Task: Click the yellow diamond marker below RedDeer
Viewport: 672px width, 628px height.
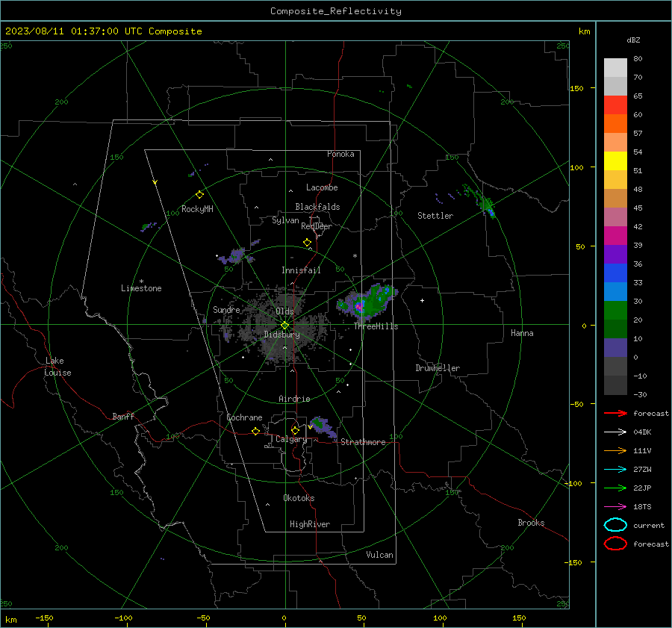Action: click(x=308, y=243)
